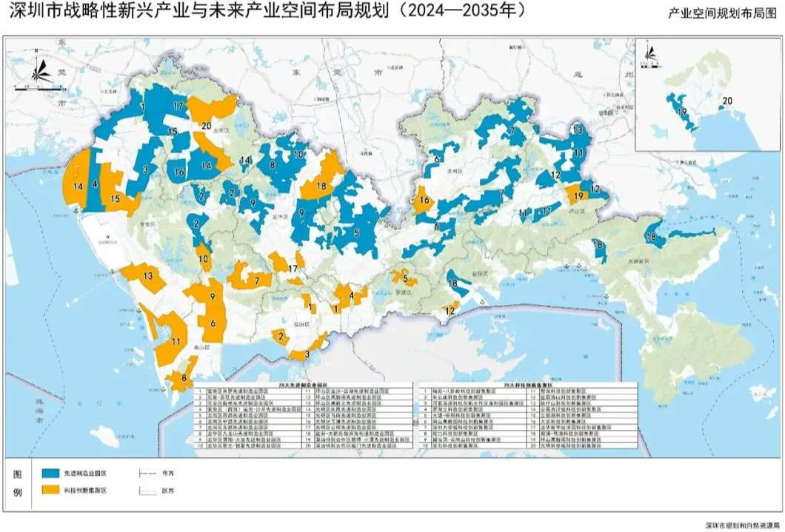Click row 光明科学城科技创新集聚区 in the table

[584, 445]
